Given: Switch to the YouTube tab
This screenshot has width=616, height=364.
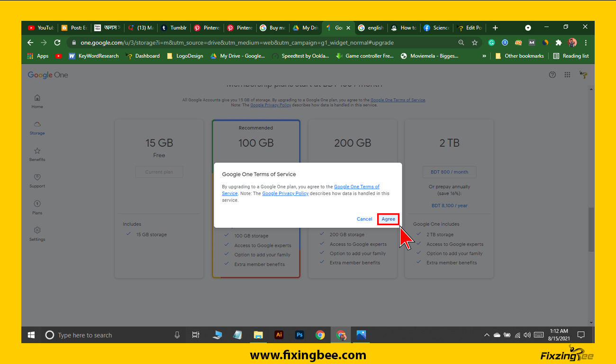Looking at the screenshot, I should click(x=41, y=28).
